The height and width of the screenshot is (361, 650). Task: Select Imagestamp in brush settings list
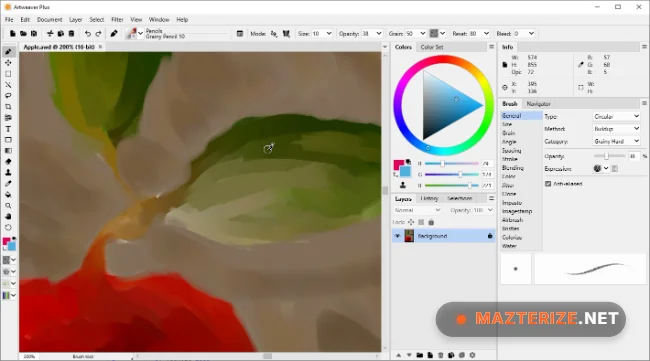[x=517, y=211]
